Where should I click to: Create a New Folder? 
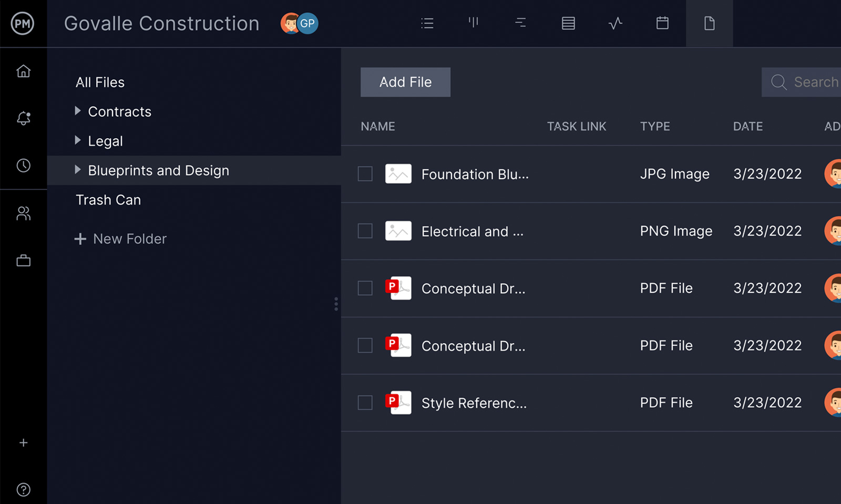point(120,239)
